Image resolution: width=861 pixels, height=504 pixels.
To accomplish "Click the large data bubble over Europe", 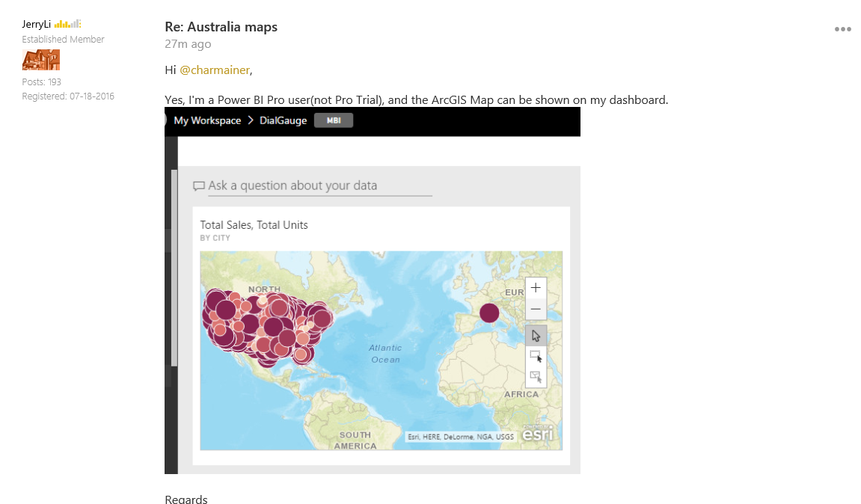I will pos(489,313).
